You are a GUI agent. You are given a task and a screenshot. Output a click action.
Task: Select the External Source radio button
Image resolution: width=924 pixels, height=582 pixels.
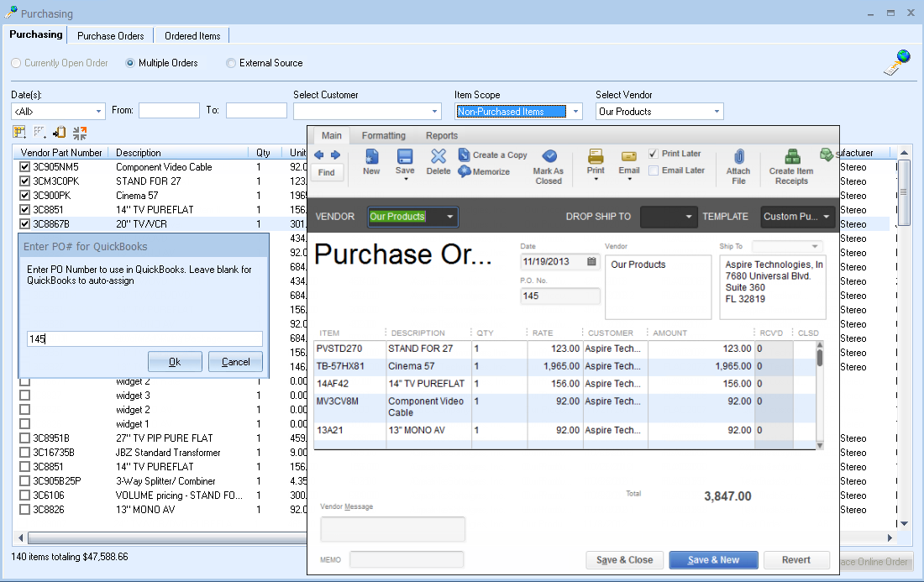(x=231, y=63)
